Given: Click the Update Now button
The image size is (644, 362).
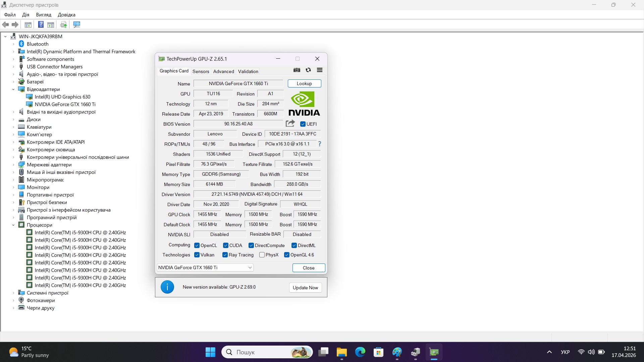Looking at the screenshot, I should (305, 287).
